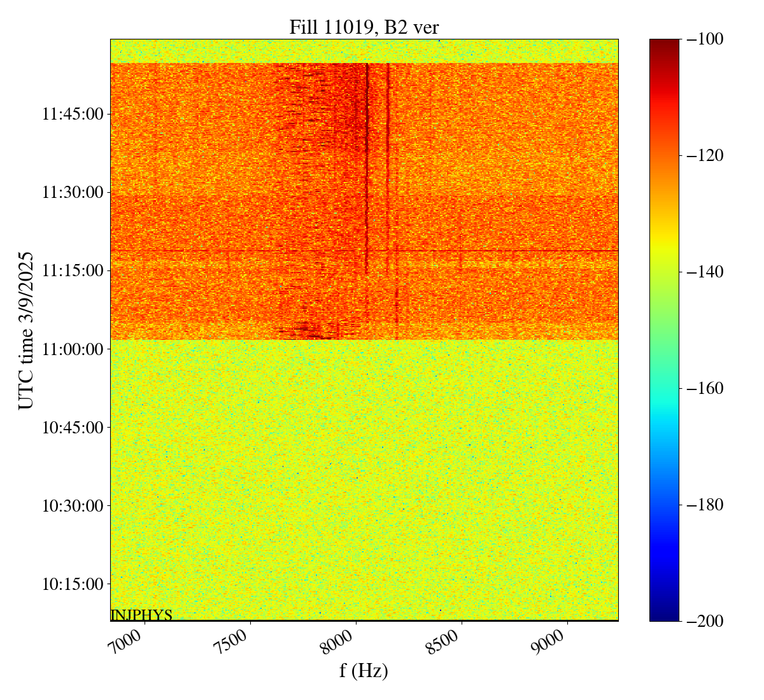Select the 'UTC time 3/9/2025' y-axis label

[x=26, y=330]
